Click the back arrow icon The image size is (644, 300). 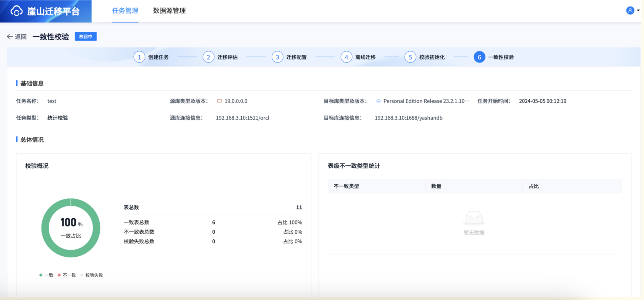10,37
